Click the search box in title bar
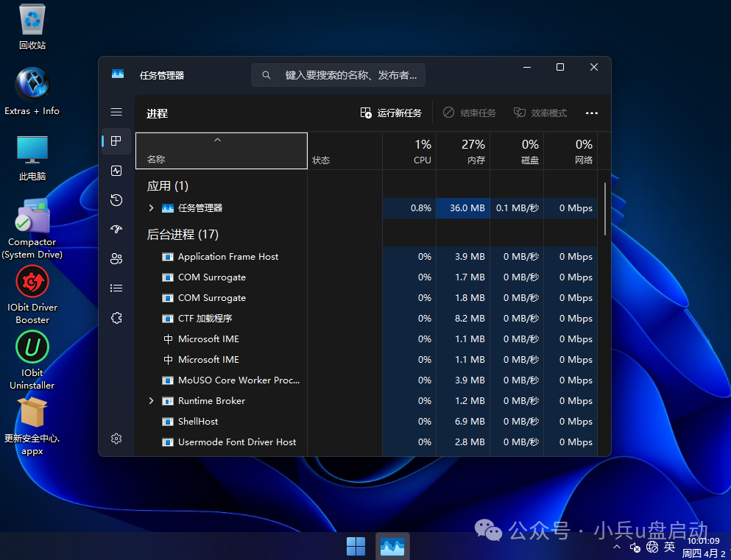The image size is (731, 560). tap(339, 75)
